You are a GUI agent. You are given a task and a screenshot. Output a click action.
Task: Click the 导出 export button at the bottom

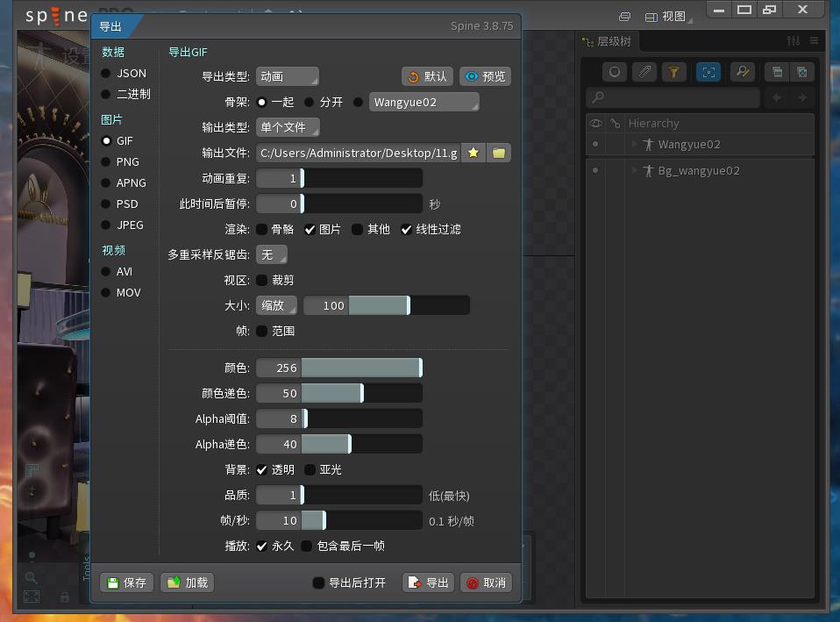click(x=429, y=583)
